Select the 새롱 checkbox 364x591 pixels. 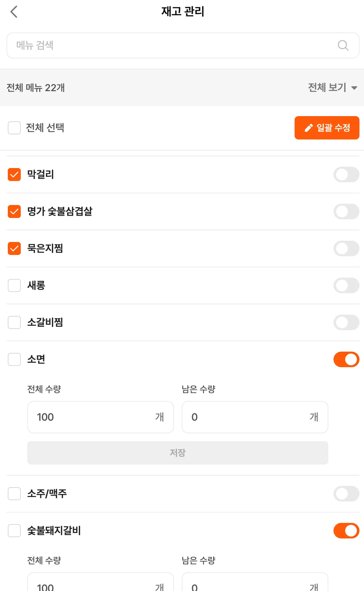(x=14, y=285)
